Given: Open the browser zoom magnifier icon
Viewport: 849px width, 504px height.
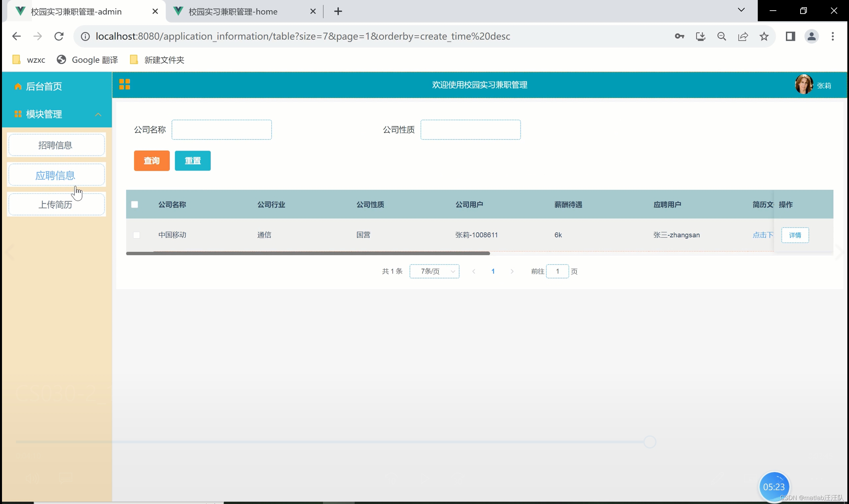Looking at the screenshot, I should tap(722, 36).
